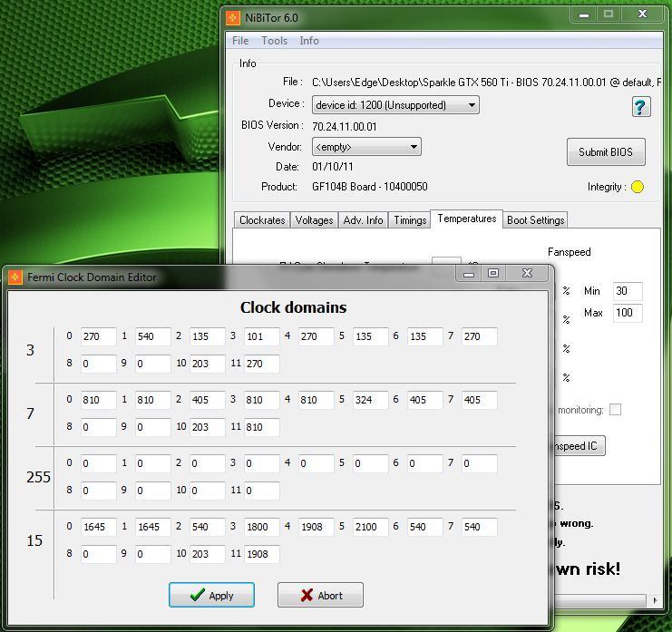Click domain 11 field in level 255 row
672x632 pixels.
point(262,491)
